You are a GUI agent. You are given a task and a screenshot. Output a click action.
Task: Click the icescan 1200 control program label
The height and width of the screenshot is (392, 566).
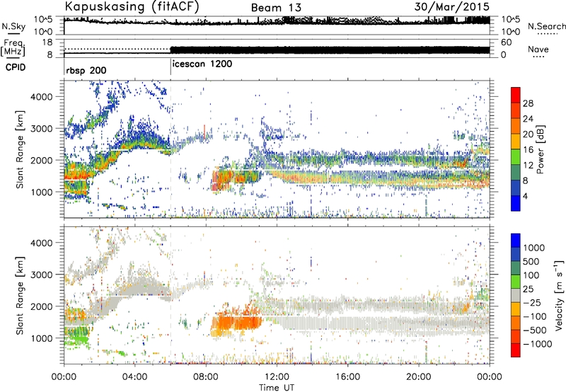point(202,64)
